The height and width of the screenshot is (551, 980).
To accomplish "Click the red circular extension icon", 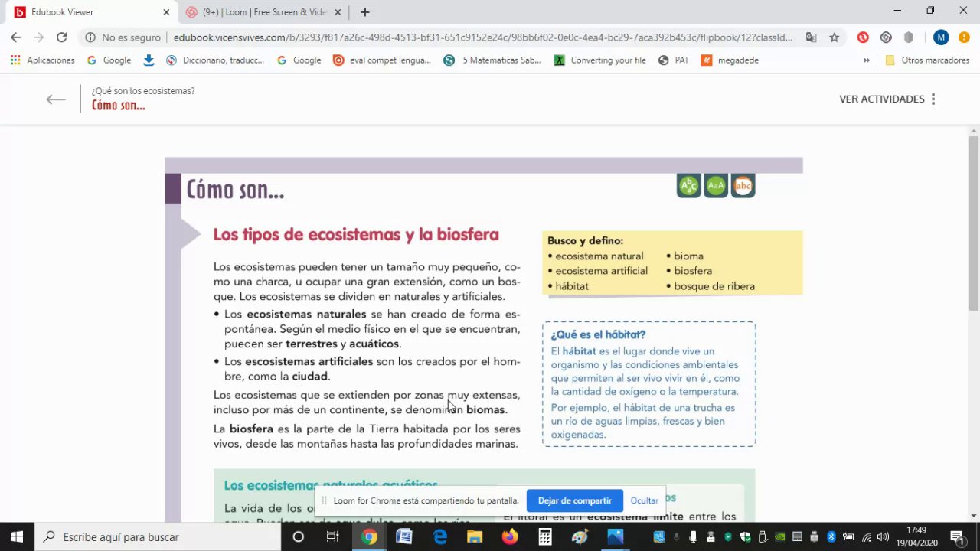I will point(863,37).
